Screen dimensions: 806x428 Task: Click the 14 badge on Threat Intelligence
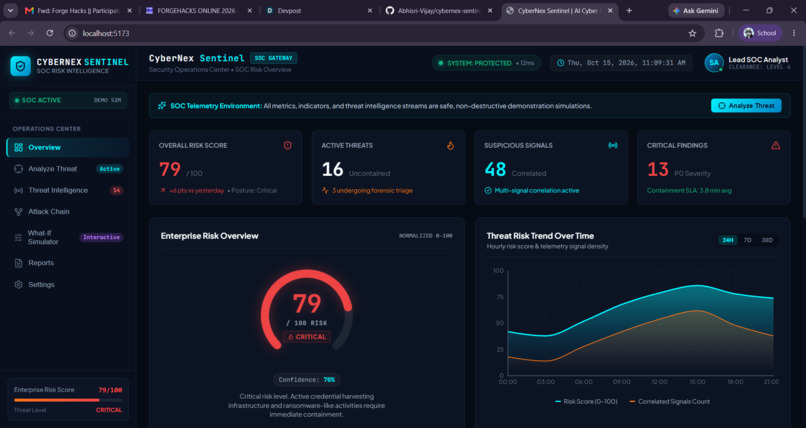(x=116, y=190)
